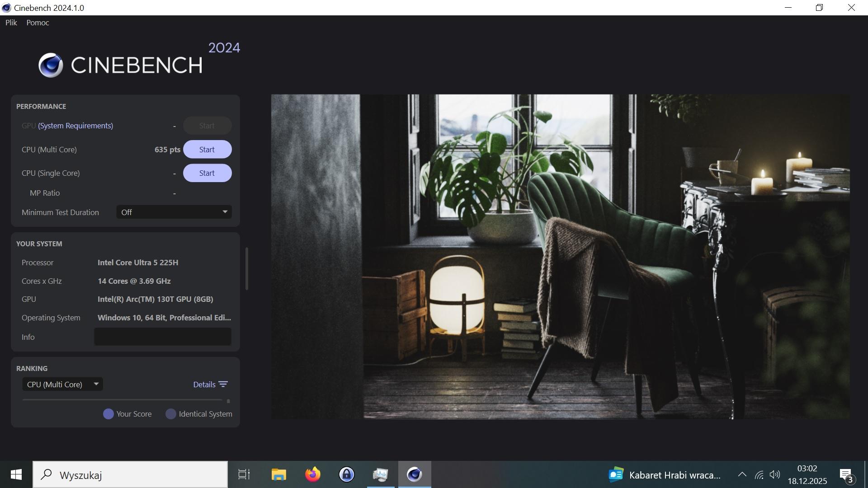Viewport: 868px width, 488px height.
Task: Click the volume speaker tray icon
Action: [774, 474]
